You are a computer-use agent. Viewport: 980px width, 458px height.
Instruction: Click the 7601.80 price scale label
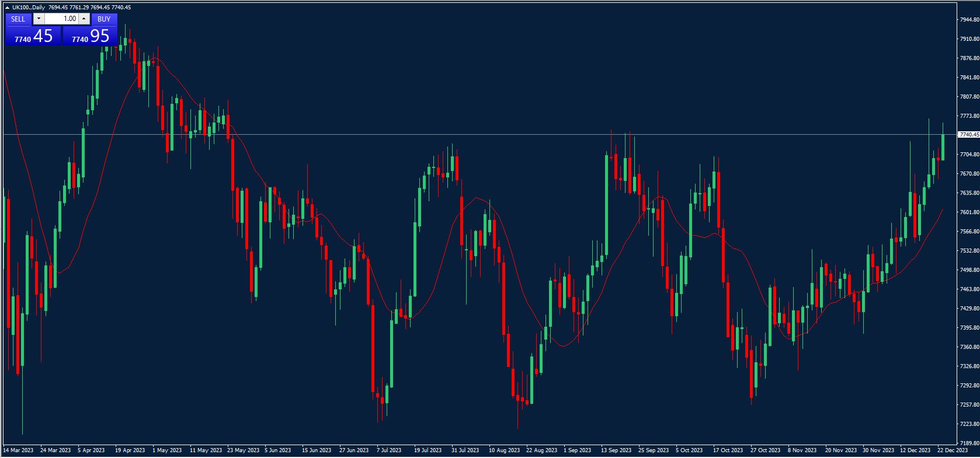(x=969, y=212)
